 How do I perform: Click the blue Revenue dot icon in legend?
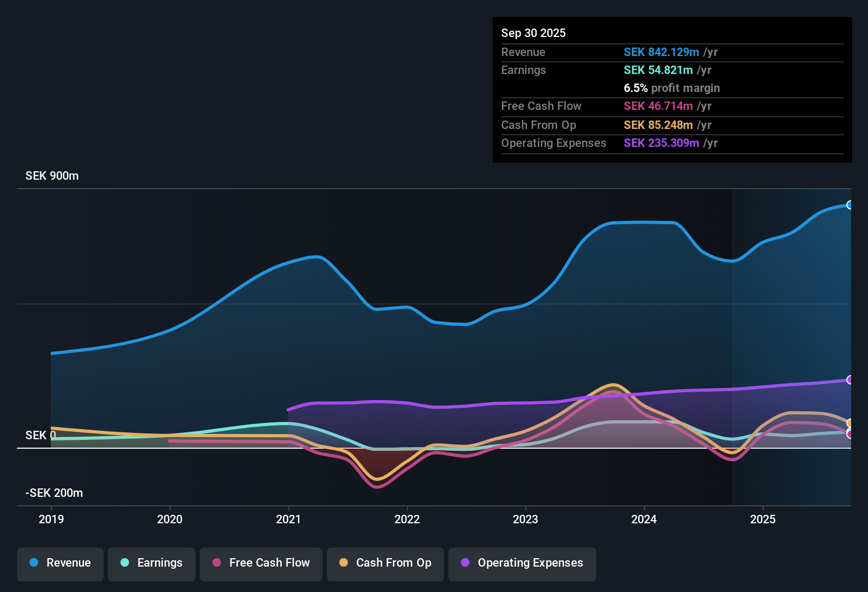pyautogui.click(x=34, y=563)
